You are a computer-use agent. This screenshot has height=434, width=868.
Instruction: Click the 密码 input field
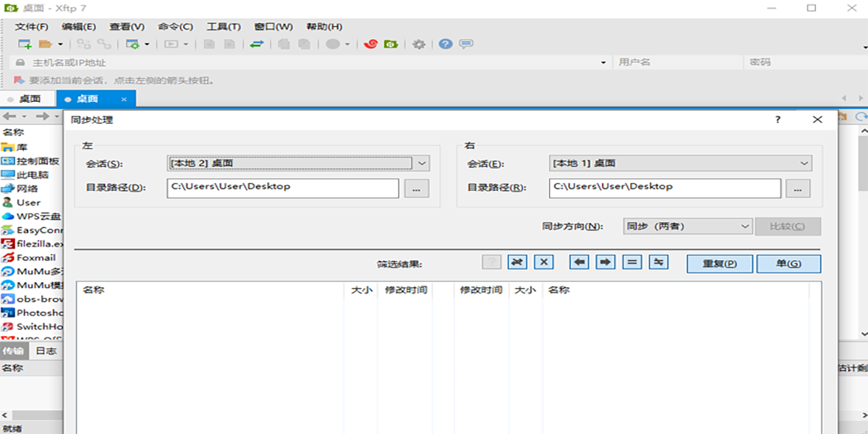point(804,63)
